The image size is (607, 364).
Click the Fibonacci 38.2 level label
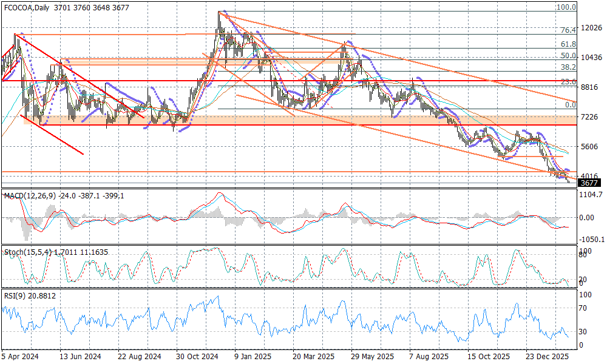click(x=567, y=67)
